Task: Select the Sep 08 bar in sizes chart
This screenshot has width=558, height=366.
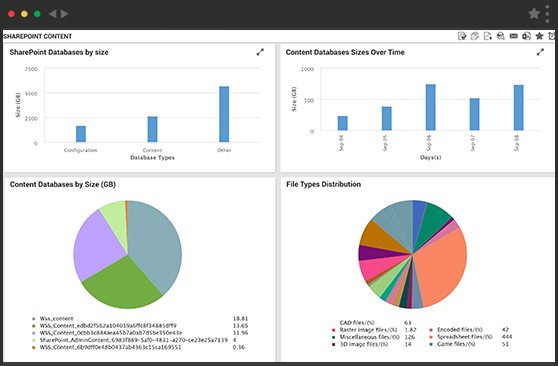Action: [518, 108]
